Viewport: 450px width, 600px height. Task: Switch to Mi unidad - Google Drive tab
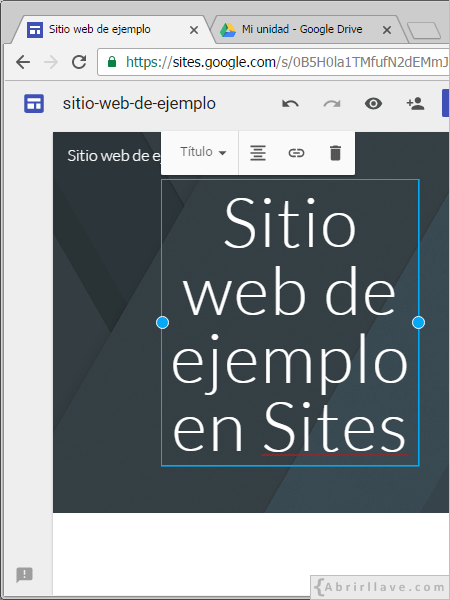point(303,29)
